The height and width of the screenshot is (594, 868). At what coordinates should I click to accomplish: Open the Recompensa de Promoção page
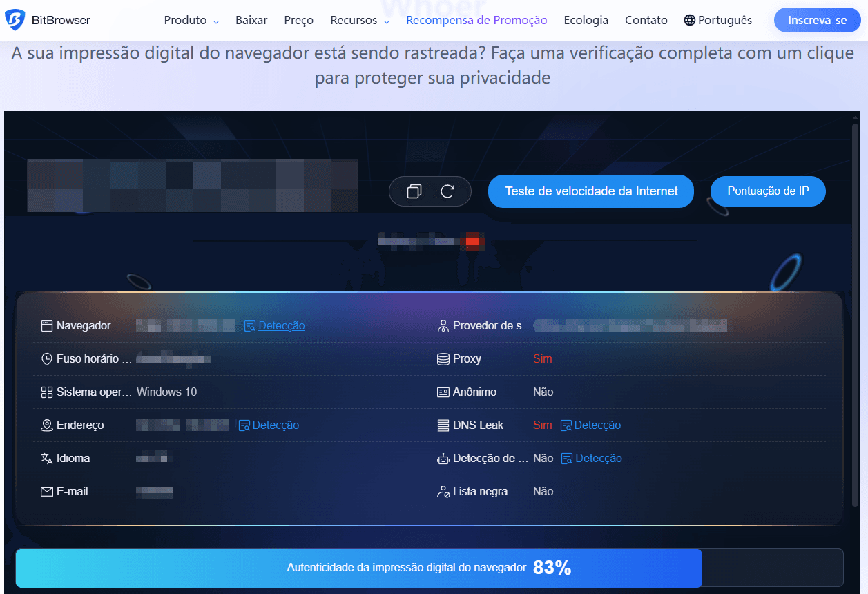(476, 20)
